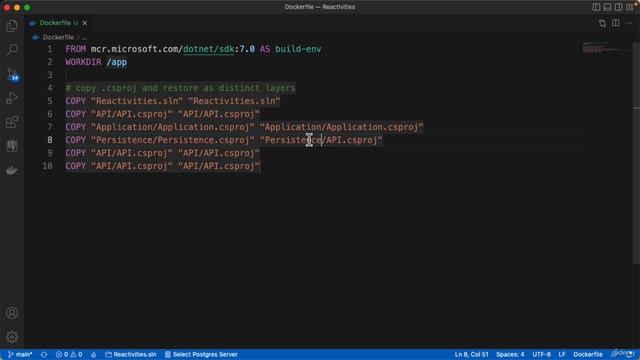This screenshot has height=360, width=640.
Task: Open the Manage settings gear
Action: click(x=12, y=337)
